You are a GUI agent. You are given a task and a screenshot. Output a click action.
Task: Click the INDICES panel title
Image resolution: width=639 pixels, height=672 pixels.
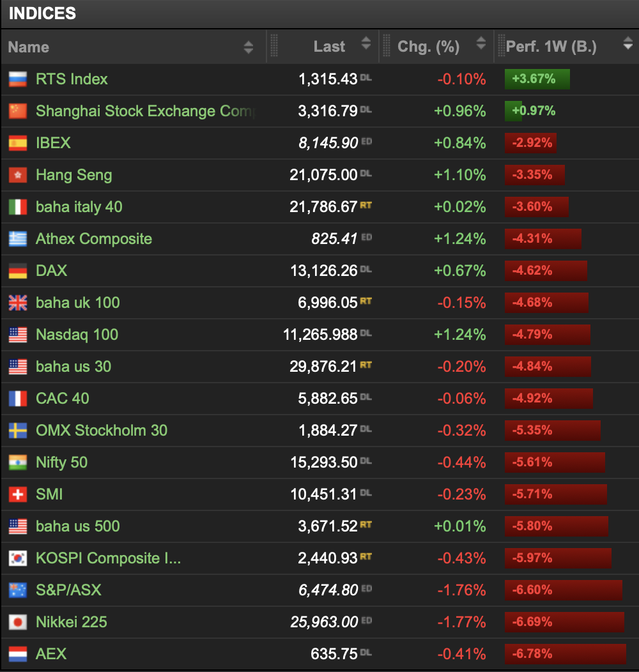pos(42,13)
